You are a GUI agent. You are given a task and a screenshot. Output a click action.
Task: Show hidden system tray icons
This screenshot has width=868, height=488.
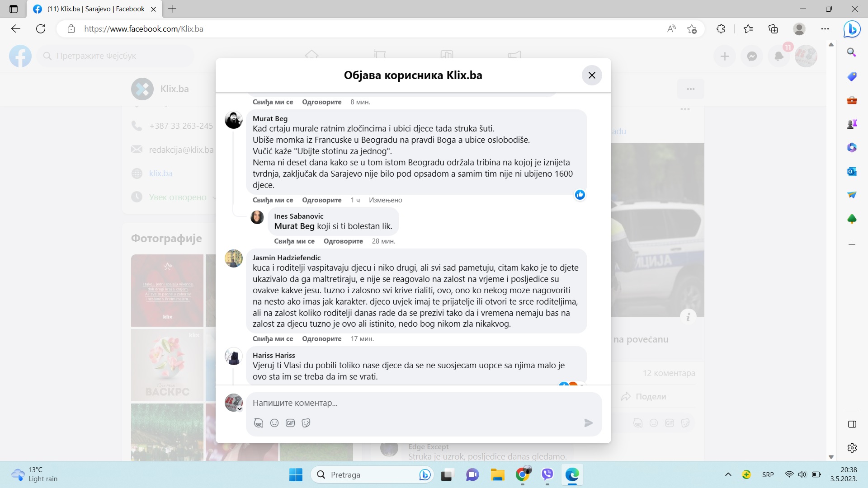pos(728,475)
